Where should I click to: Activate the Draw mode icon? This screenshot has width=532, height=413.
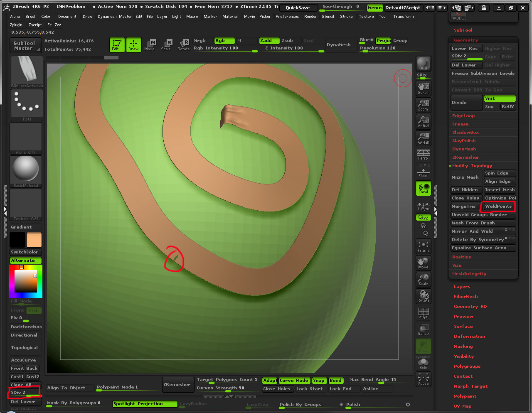pyautogui.click(x=133, y=45)
